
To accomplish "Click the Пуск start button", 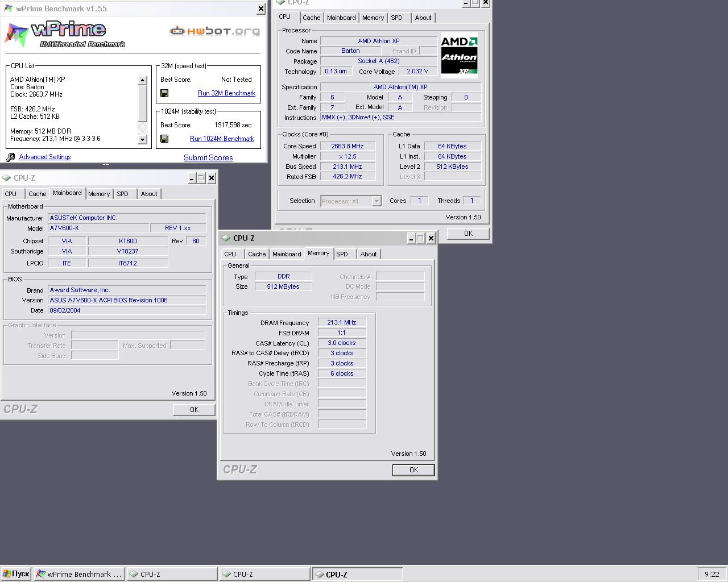I will 16,574.
